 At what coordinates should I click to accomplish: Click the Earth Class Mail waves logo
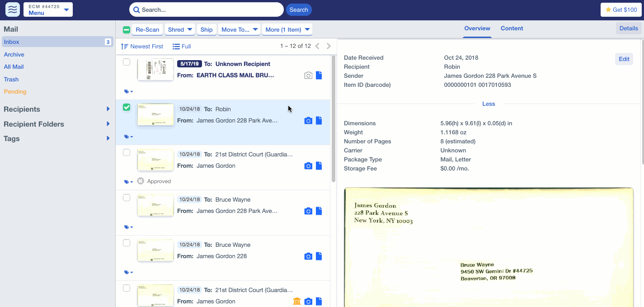(13, 9)
